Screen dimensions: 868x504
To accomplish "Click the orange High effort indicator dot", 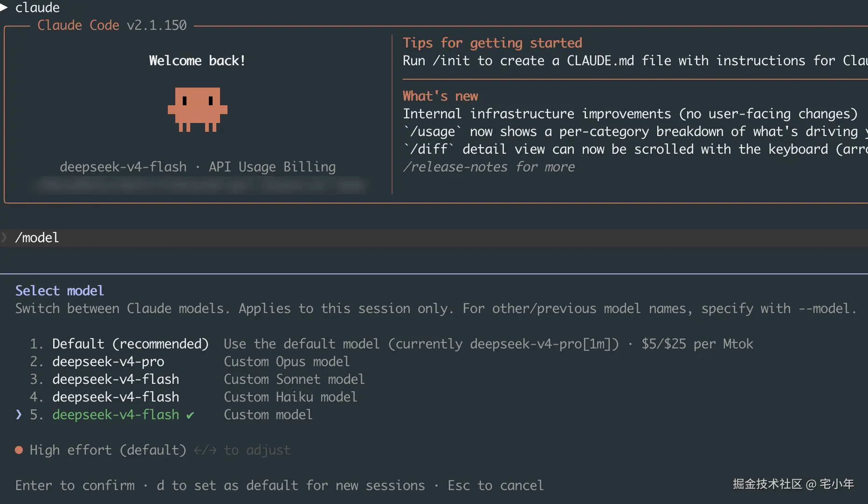I will pyautogui.click(x=19, y=450).
